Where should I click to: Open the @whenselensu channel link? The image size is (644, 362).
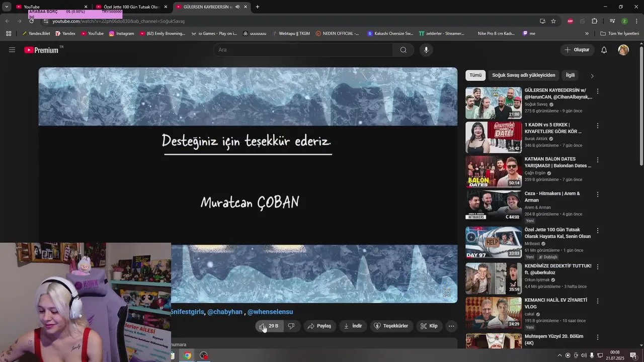coord(270,312)
